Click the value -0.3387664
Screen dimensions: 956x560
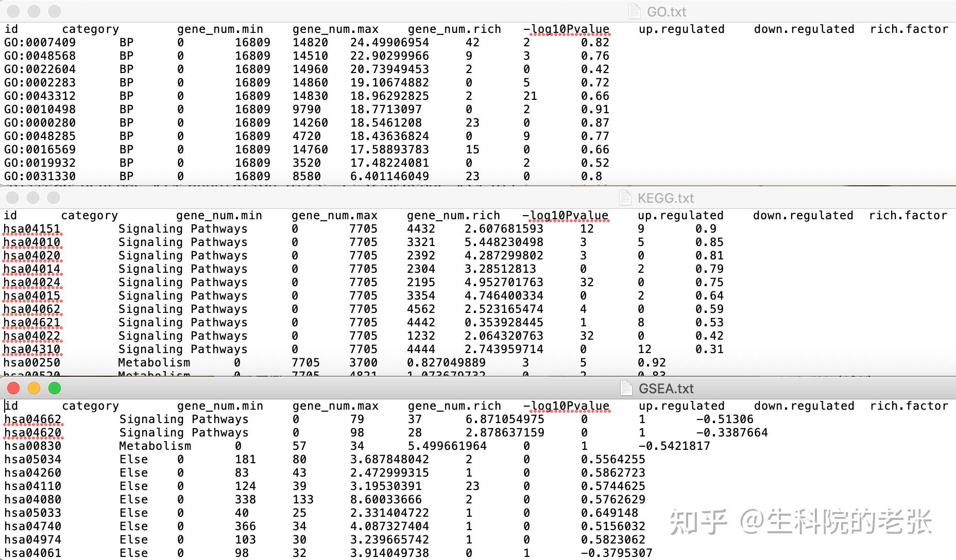[x=732, y=432]
